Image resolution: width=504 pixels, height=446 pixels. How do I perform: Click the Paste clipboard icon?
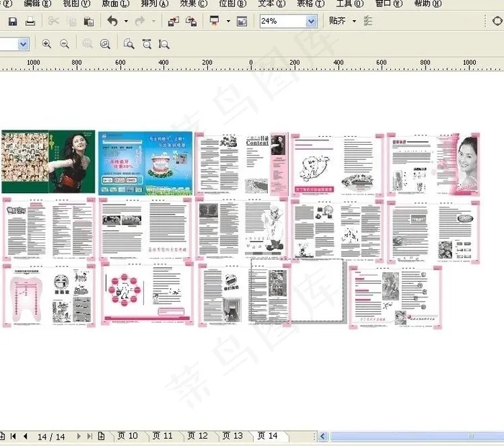[x=88, y=22]
